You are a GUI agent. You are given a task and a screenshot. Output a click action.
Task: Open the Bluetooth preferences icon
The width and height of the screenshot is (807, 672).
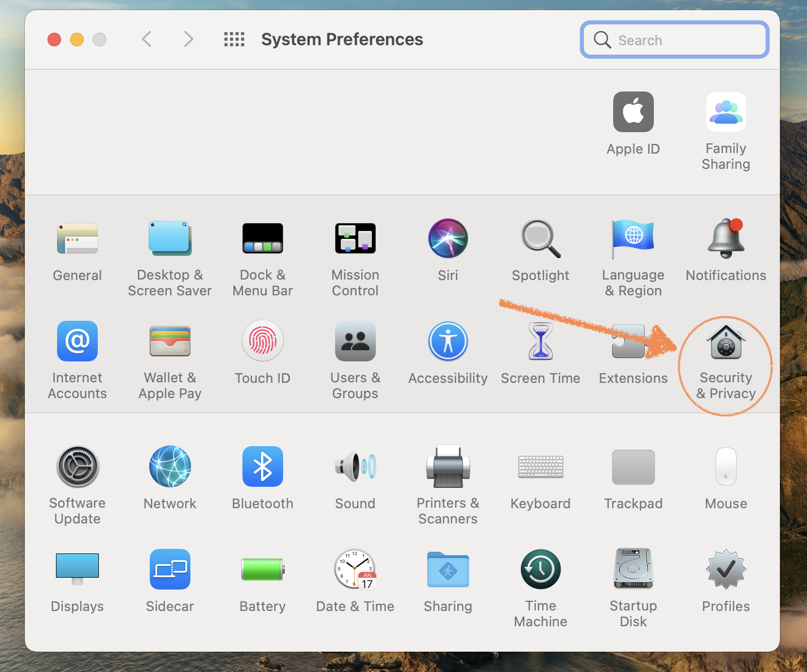pyautogui.click(x=262, y=466)
